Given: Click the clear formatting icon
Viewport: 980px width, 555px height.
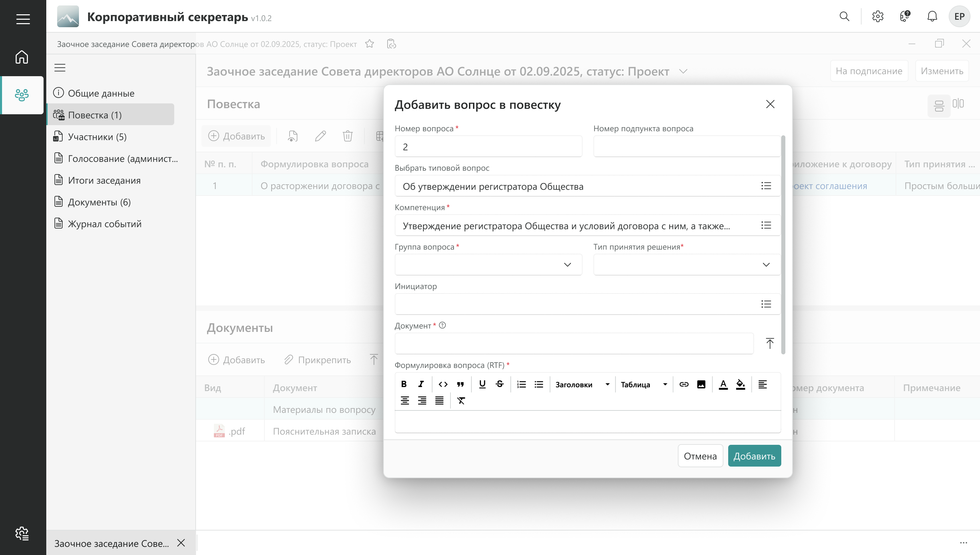Looking at the screenshot, I should (x=461, y=401).
